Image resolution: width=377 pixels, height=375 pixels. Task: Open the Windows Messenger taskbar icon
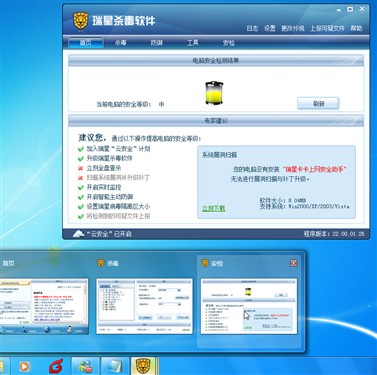(85, 367)
